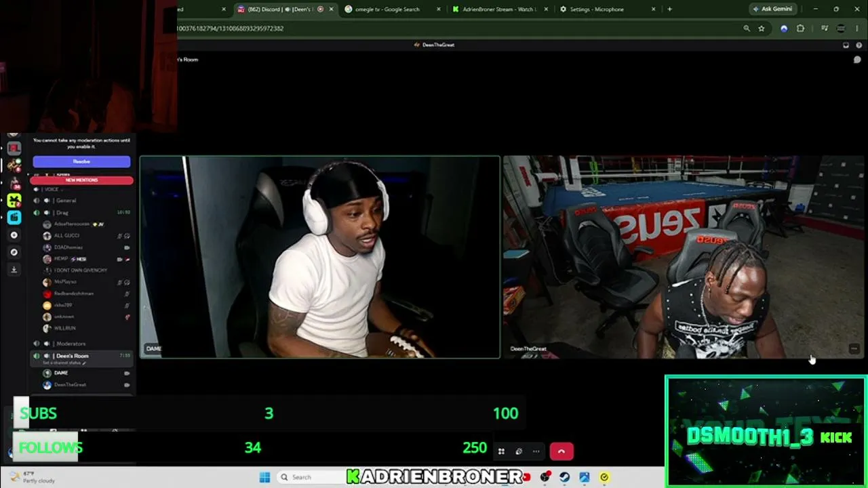Close the Settings - Microphone tab
The image size is (868, 488).
click(654, 9)
